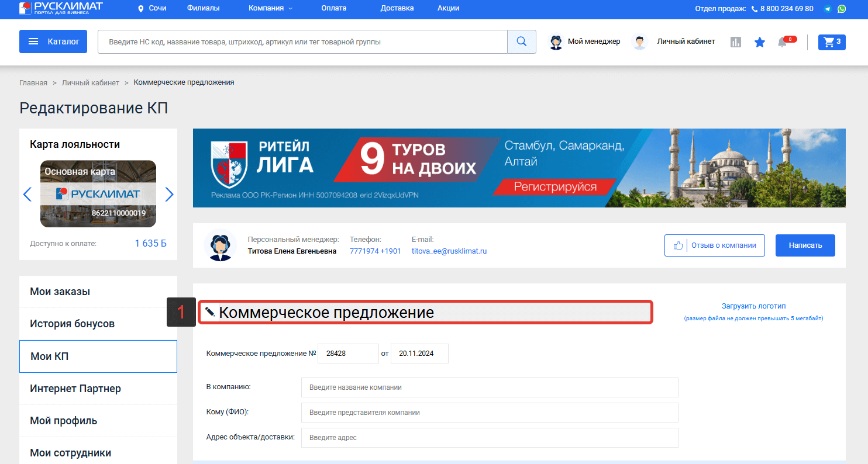Click the Основная карта loyalty card image

click(x=98, y=193)
